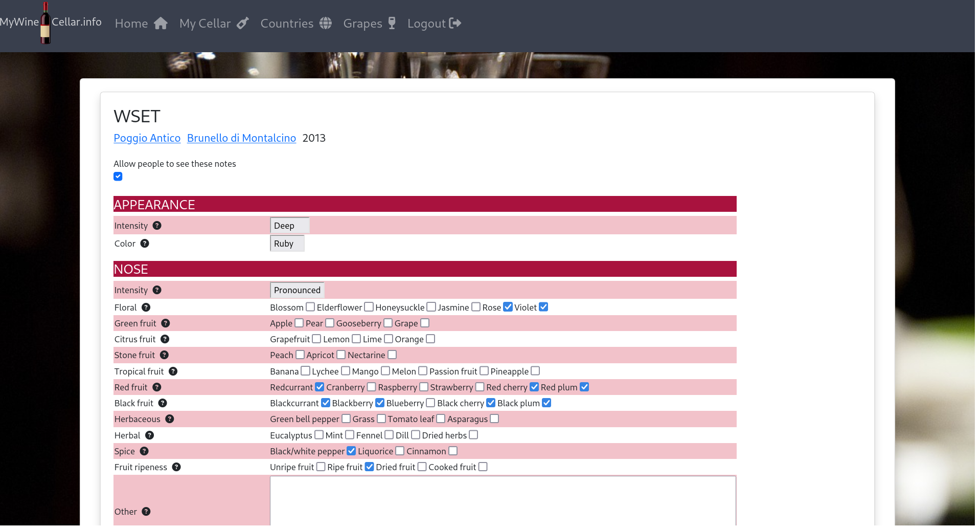Uncheck the Blackberry checkbox
The height and width of the screenshot is (528, 980).
(x=380, y=403)
